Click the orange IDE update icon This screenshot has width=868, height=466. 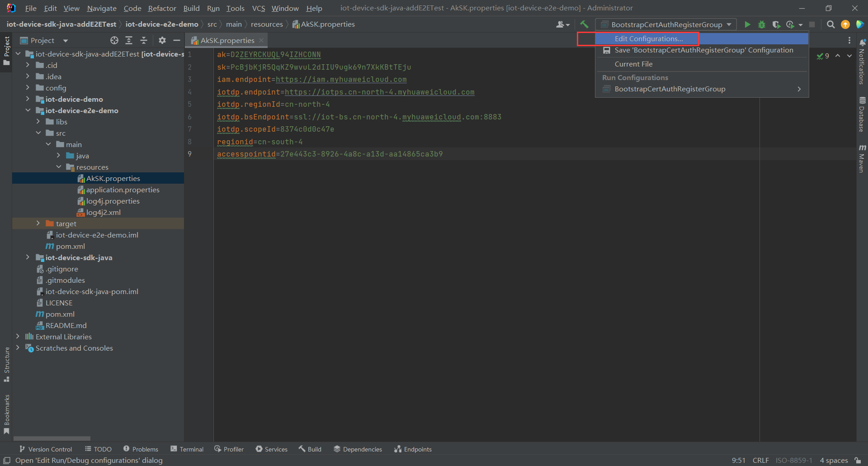pyautogui.click(x=845, y=24)
